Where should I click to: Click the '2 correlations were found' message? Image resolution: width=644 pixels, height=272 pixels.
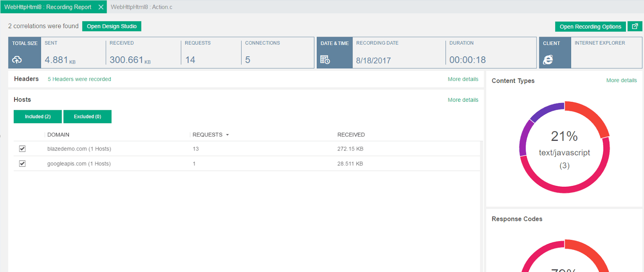(43, 26)
